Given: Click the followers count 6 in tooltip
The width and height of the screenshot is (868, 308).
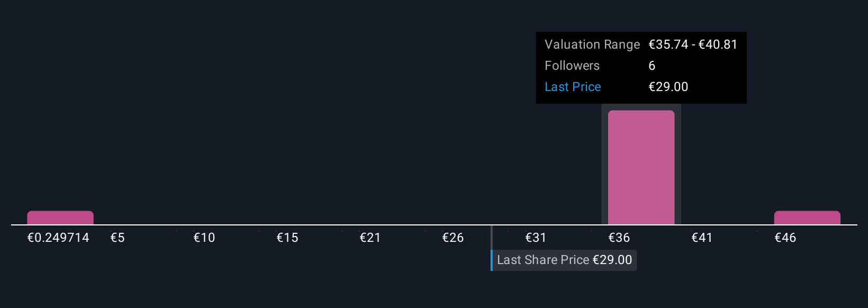Looking at the screenshot, I should (652, 66).
